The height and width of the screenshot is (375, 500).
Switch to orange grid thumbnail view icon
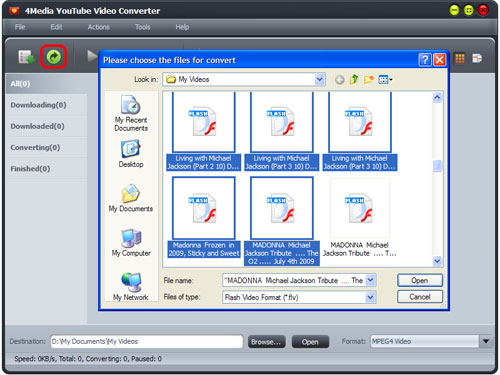click(460, 58)
